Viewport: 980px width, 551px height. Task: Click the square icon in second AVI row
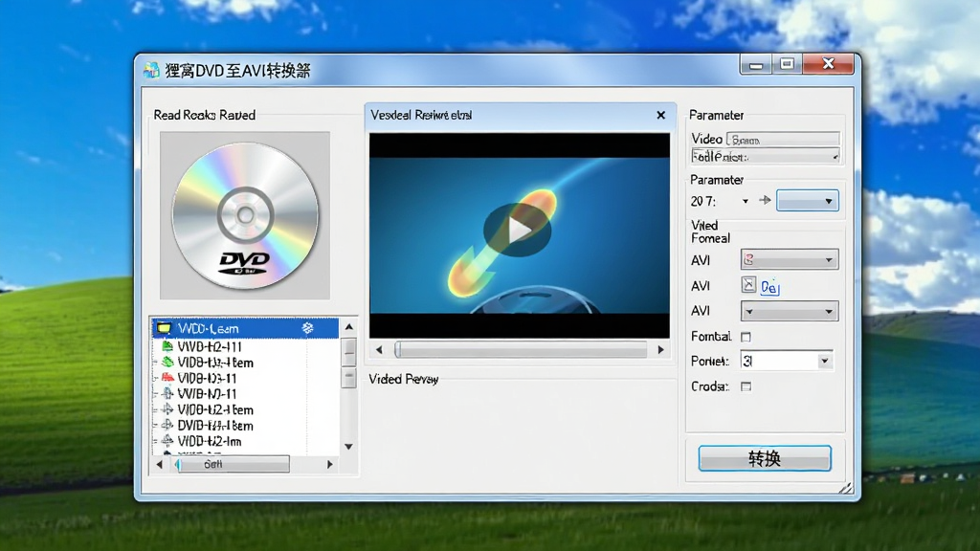[748, 285]
